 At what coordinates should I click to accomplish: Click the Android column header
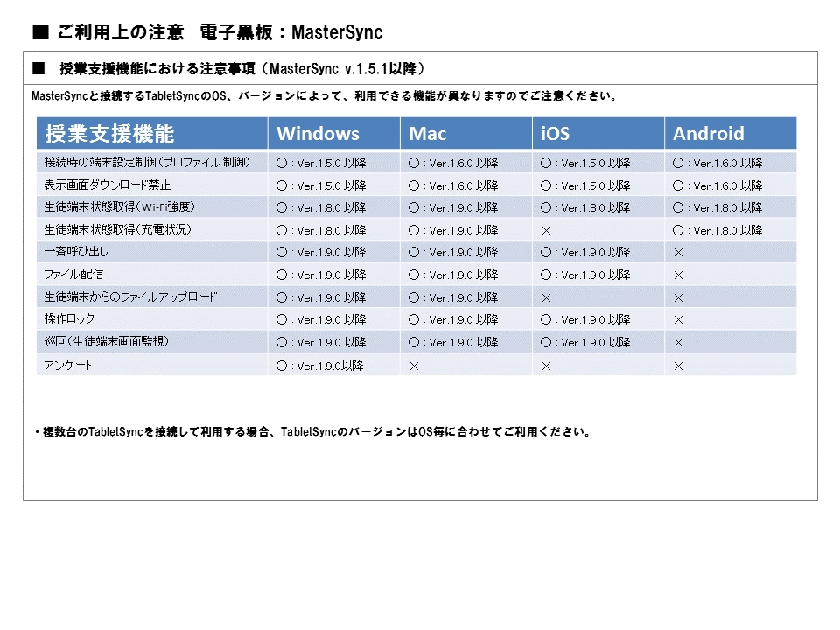tap(708, 134)
